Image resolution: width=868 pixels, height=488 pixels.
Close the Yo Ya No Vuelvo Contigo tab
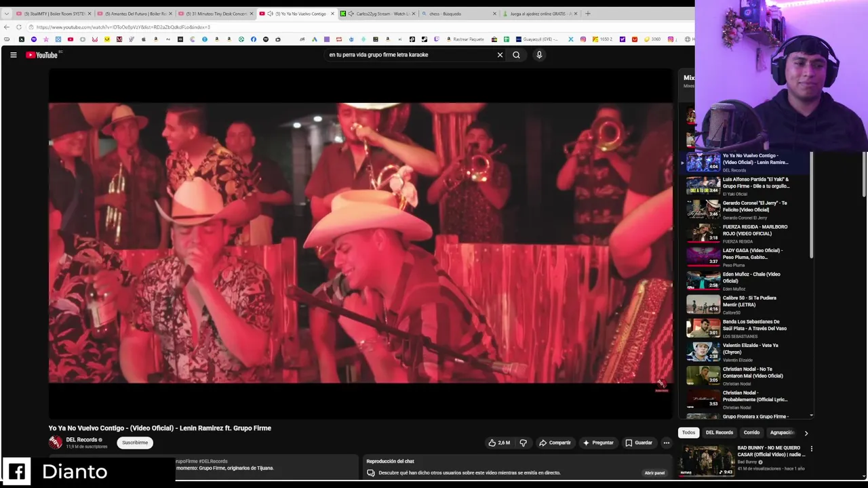(x=332, y=14)
